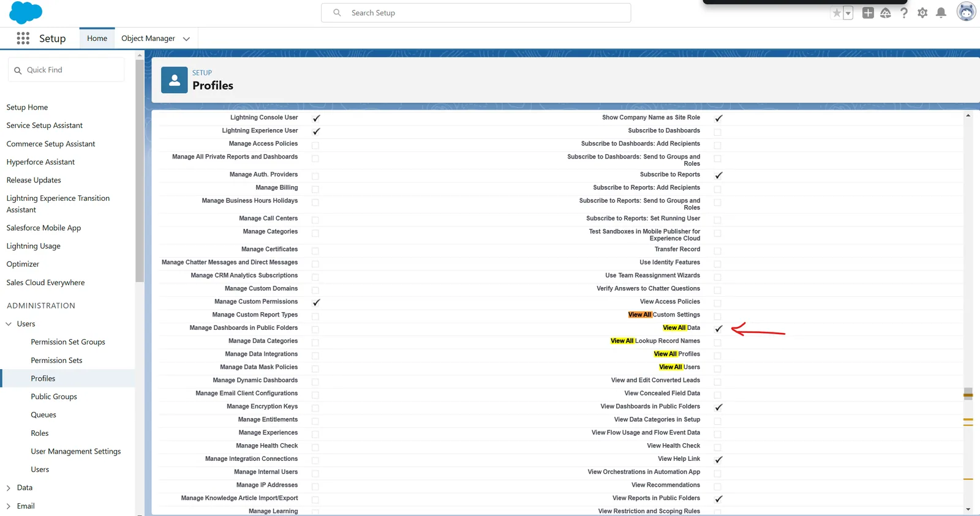Toggle the View All Data checkbox
Screen dimensions: 980x516
718,329
